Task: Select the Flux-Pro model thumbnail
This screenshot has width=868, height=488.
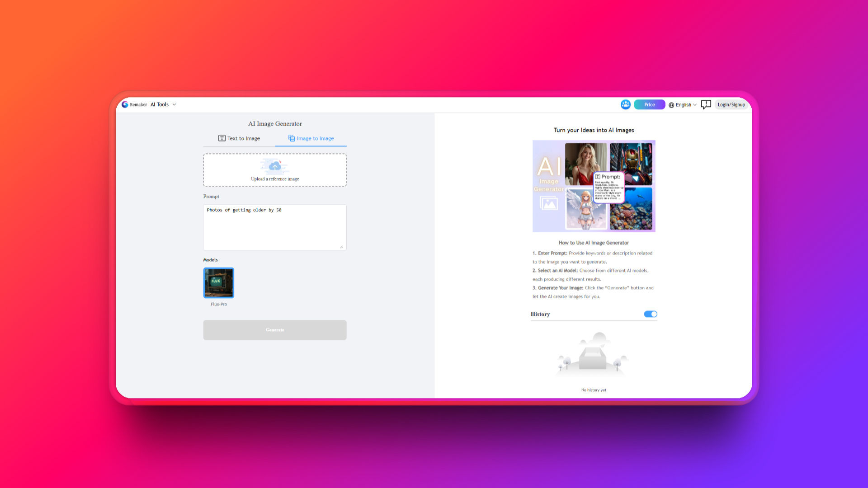Action: click(x=219, y=283)
